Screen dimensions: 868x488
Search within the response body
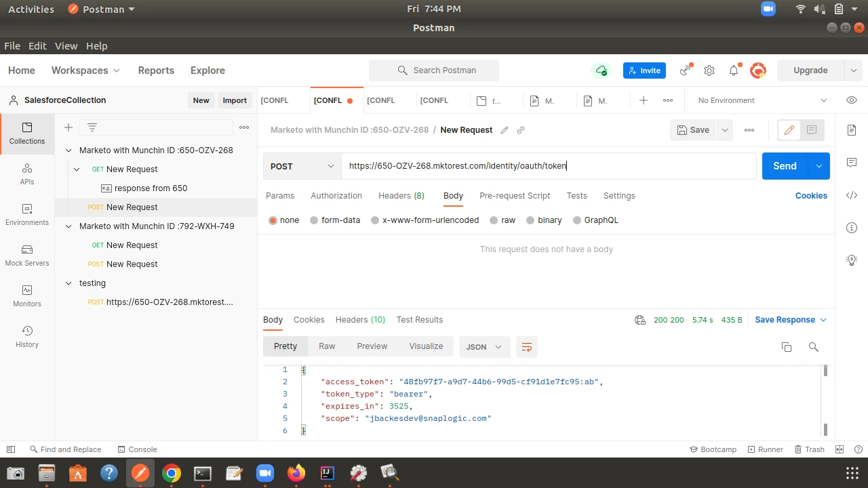pos(814,347)
